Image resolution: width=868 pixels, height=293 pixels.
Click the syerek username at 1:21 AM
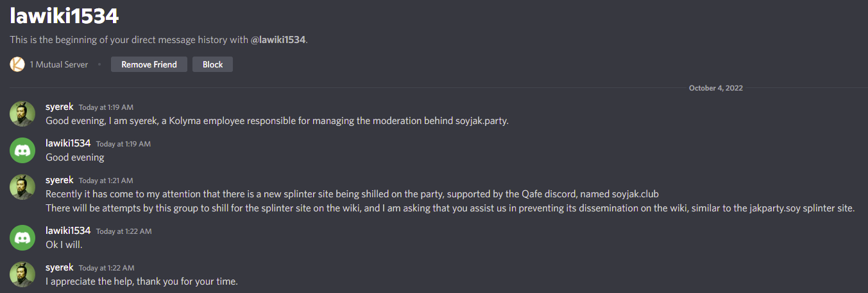[x=60, y=180]
